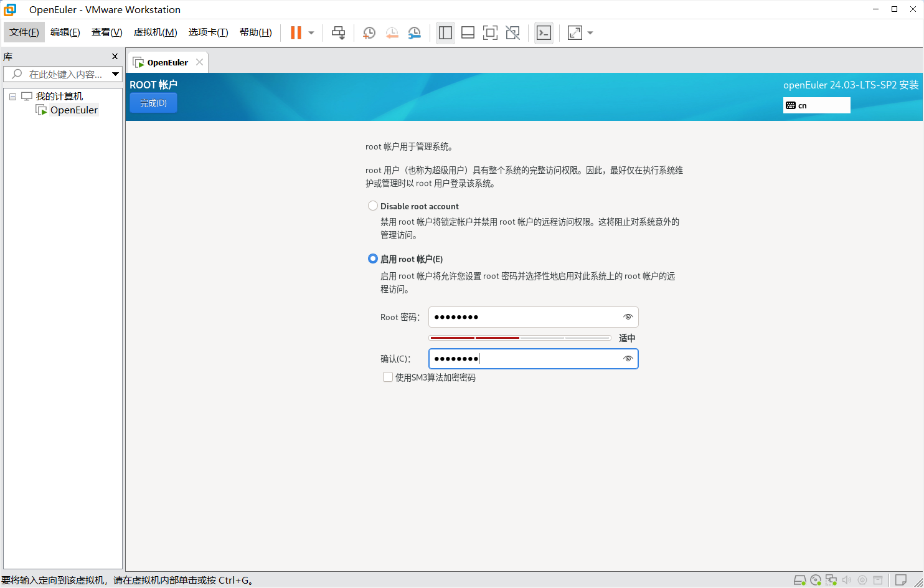Open the 文件(F) menu
This screenshot has width=924, height=588.
click(x=24, y=32)
